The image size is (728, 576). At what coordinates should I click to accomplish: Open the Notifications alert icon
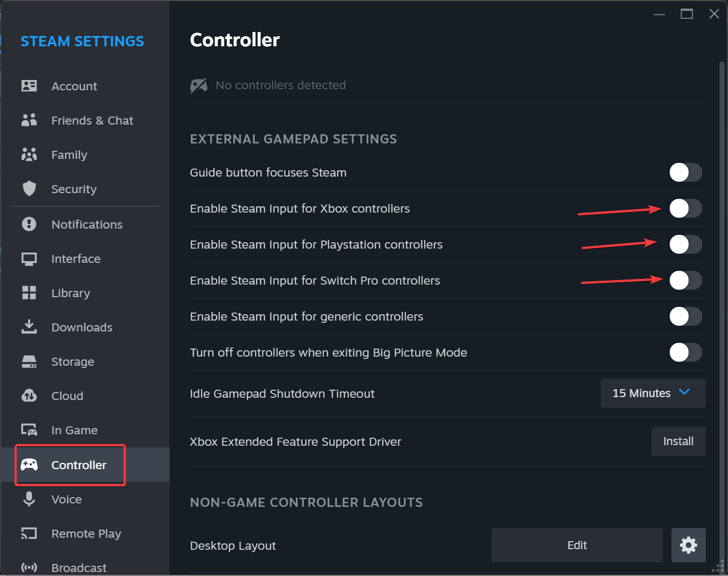click(x=29, y=224)
